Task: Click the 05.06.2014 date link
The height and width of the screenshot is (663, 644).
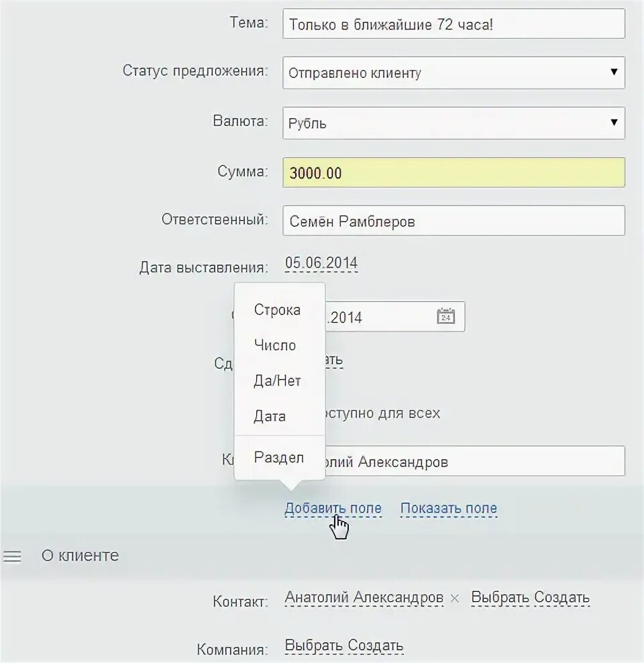Action: 321,262
